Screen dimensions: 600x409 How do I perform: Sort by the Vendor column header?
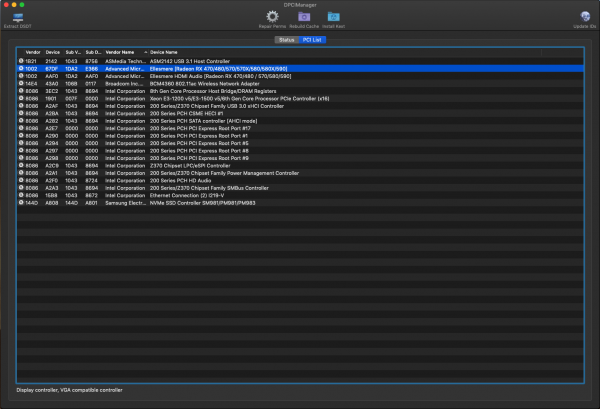point(33,51)
